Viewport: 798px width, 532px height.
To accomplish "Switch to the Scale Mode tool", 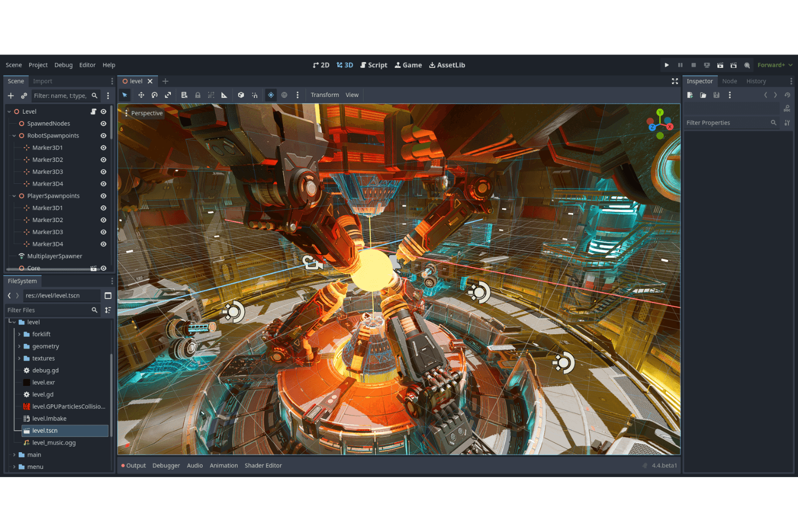I will pyautogui.click(x=168, y=95).
